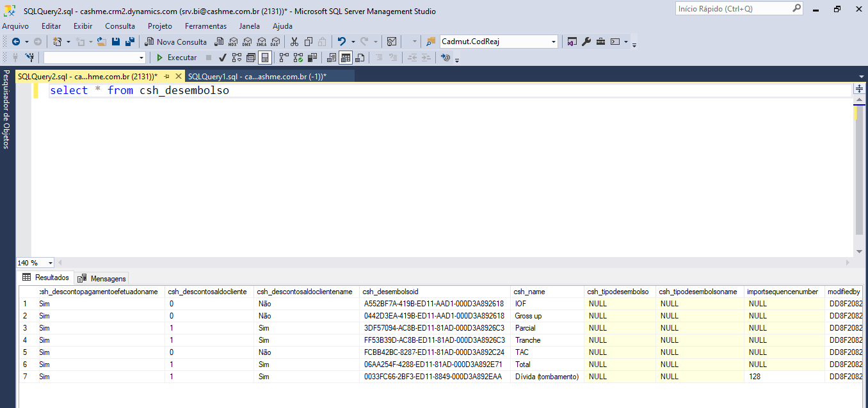Screen dimensions: 868x408
Task: Click the Properties wrench icon
Action: pyautogui.click(x=586, y=42)
